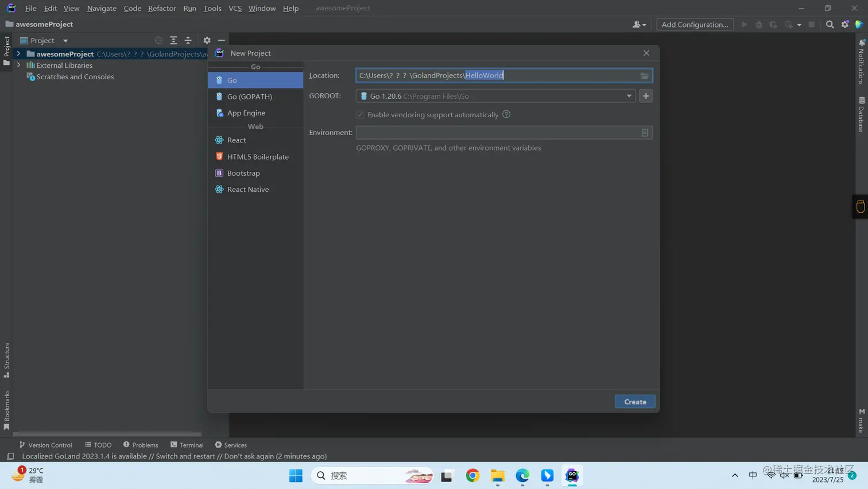Open the user account dropdown
Viewport: 868px width, 489px height.
(639, 24)
